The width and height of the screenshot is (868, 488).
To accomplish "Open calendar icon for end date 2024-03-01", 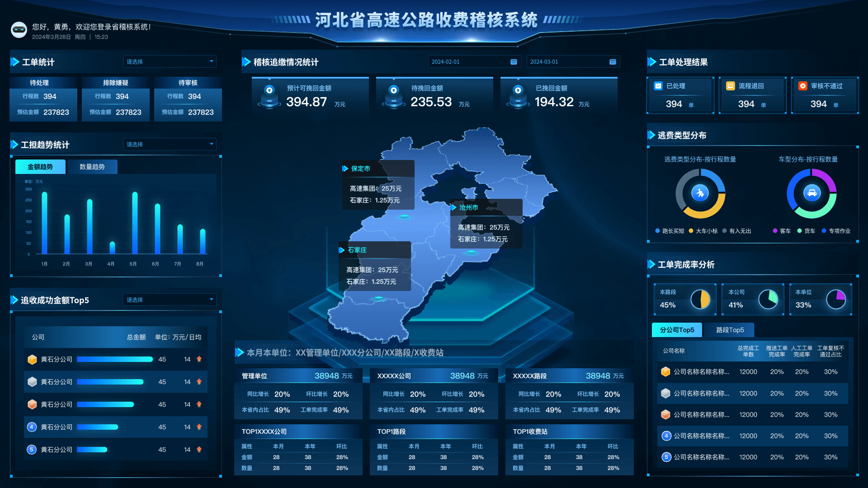I will click(x=613, y=62).
